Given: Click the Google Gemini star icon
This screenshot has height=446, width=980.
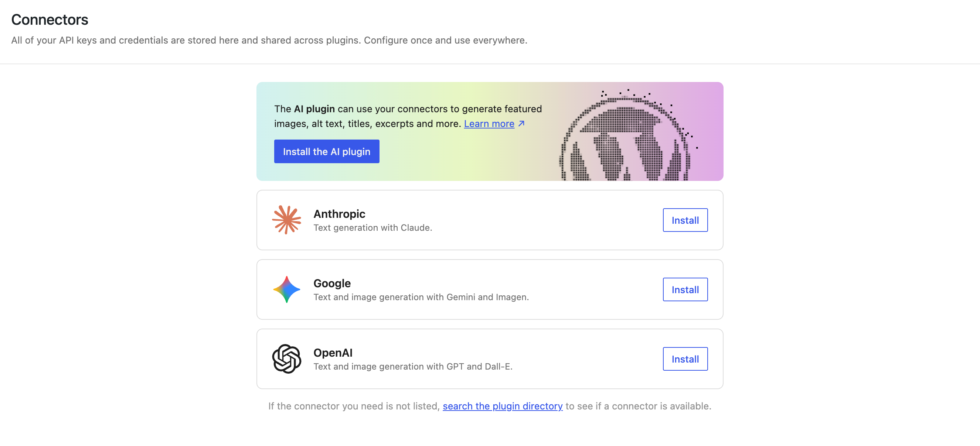Looking at the screenshot, I should [x=287, y=289].
